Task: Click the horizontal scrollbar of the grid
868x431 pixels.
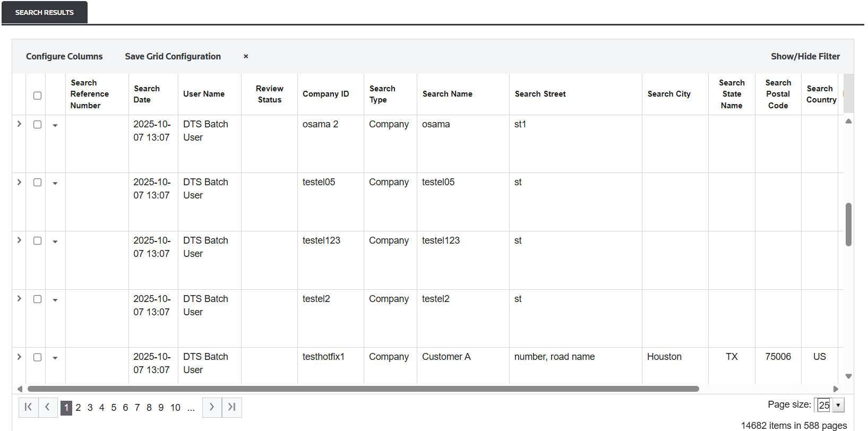Action: (363, 389)
